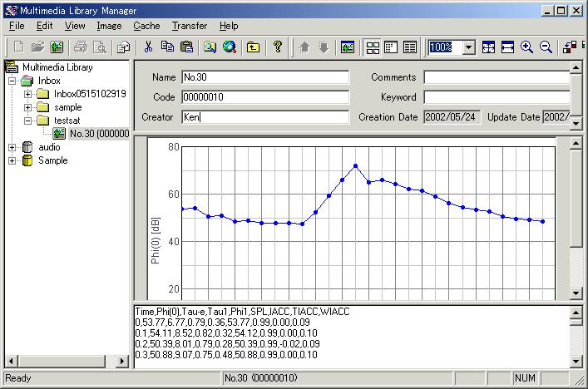Click the Creation Date value field
The image size is (588, 389).
click(x=452, y=117)
